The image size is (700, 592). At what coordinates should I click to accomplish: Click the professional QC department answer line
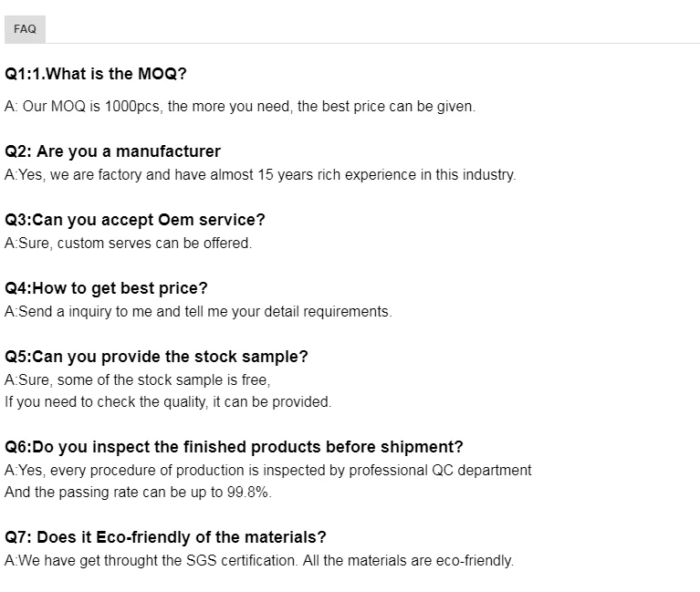pyautogui.click(x=268, y=470)
